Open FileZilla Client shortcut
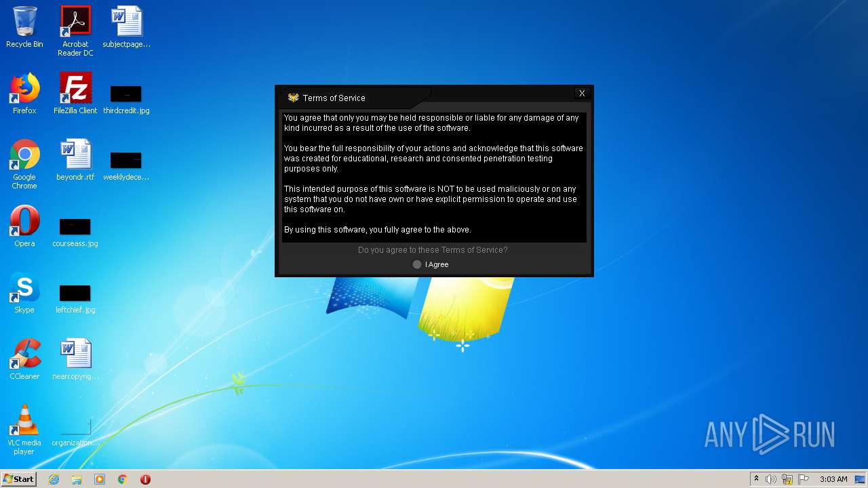This screenshot has width=868, height=488. (75, 94)
